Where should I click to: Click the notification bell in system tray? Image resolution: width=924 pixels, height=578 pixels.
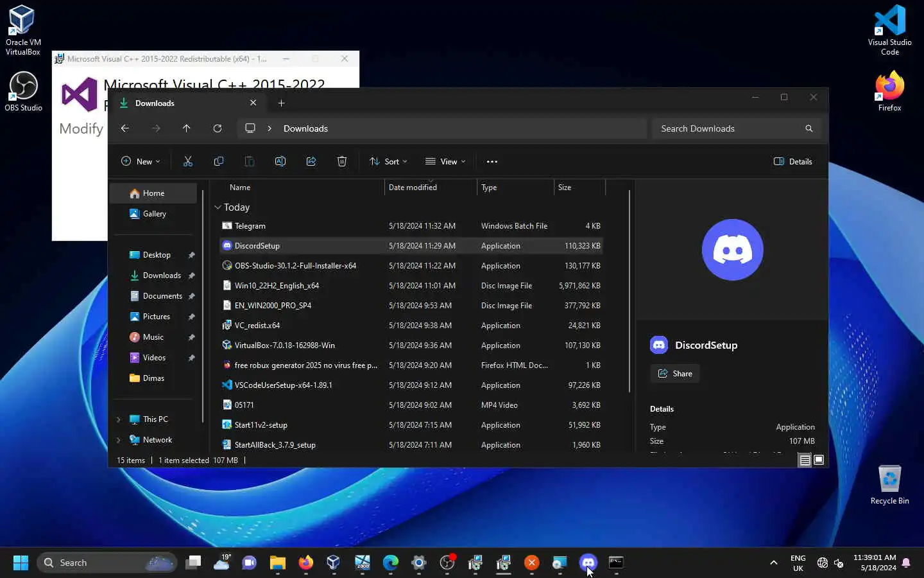(906, 563)
